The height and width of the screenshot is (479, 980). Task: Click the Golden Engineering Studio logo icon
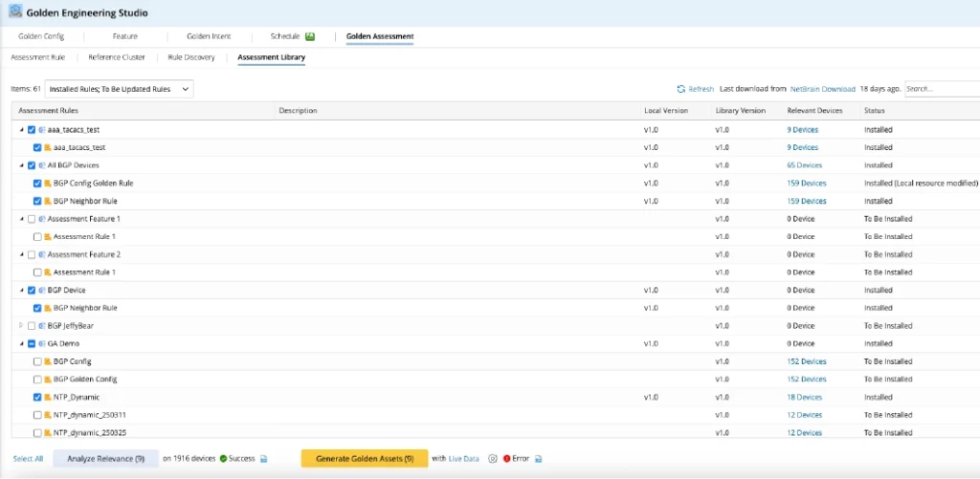coord(15,11)
